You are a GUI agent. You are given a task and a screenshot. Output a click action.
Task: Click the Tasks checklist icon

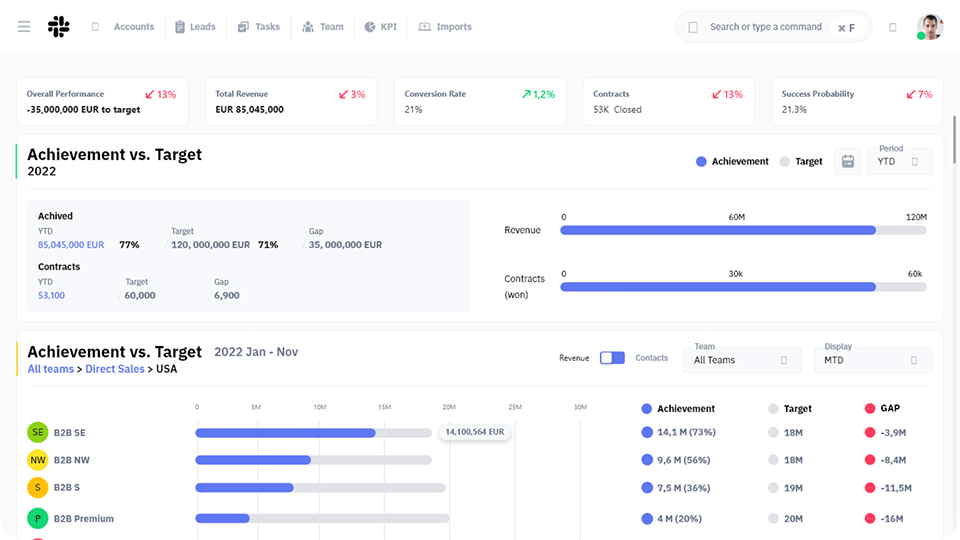tap(243, 27)
